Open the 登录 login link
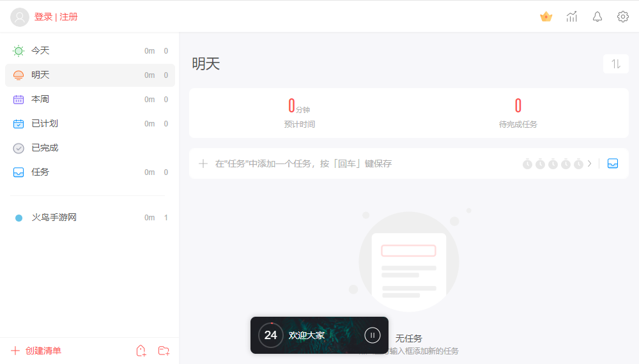The image size is (639, 364). (43, 17)
